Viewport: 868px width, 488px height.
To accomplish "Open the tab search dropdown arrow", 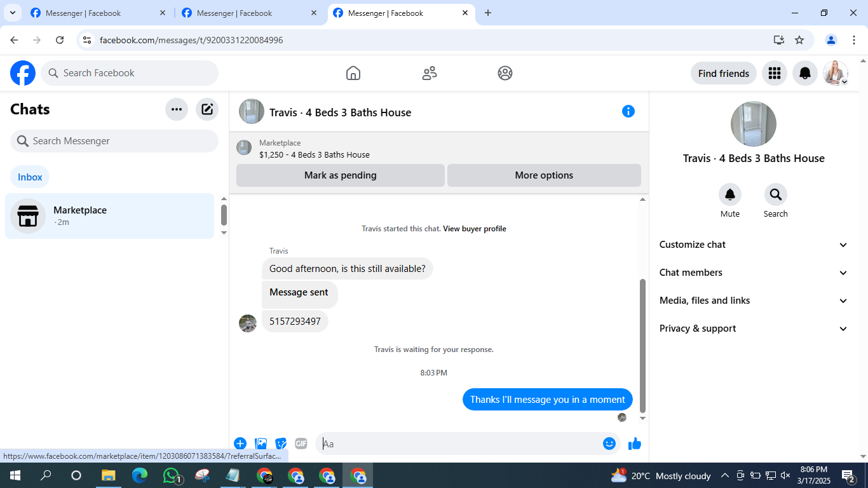I will click(x=12, y=13).
